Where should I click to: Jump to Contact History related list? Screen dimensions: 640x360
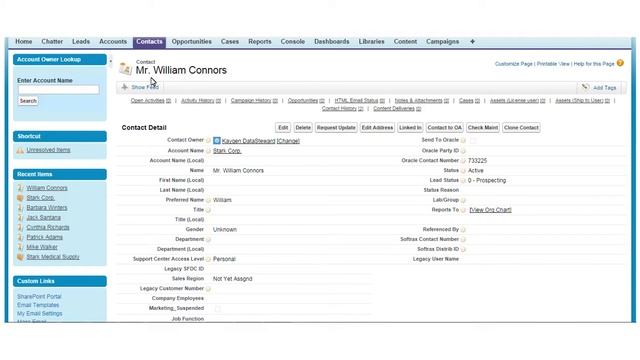tap(342, 109)
